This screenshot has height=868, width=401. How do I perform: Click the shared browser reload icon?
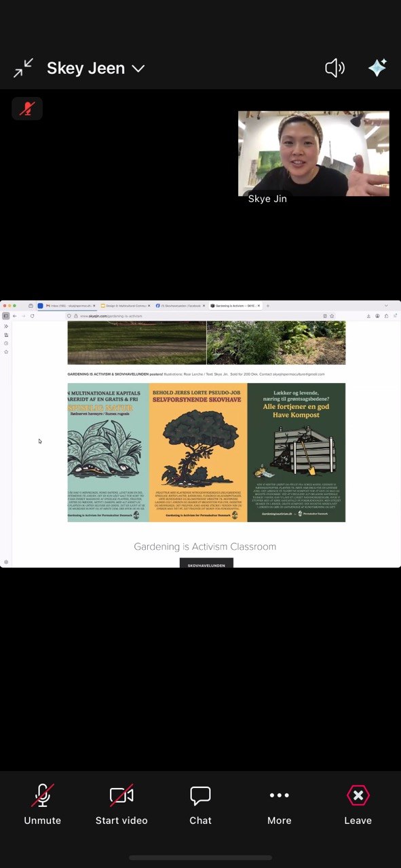click(x=32, y=316)
